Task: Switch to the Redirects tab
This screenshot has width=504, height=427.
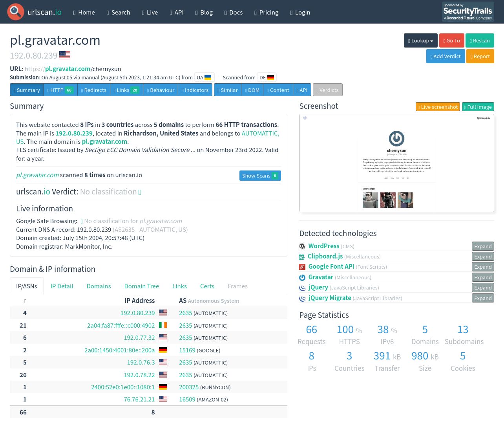Action: 94,90
